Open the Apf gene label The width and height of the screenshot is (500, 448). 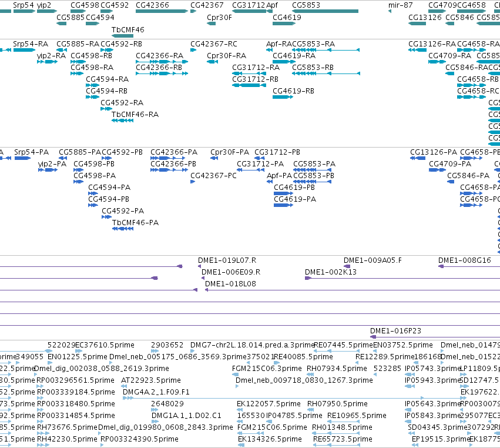(x=272, y=5)
